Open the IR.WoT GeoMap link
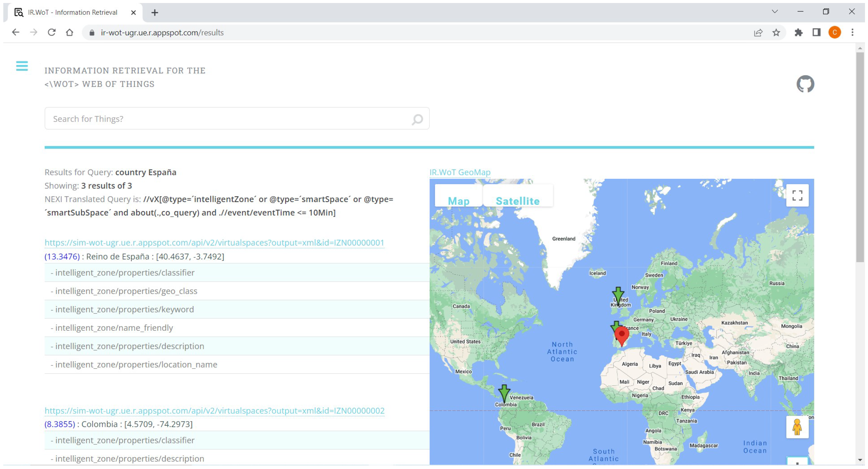This screenshot has width=868, height=469. pyautogui.click(x=460, y=172)
